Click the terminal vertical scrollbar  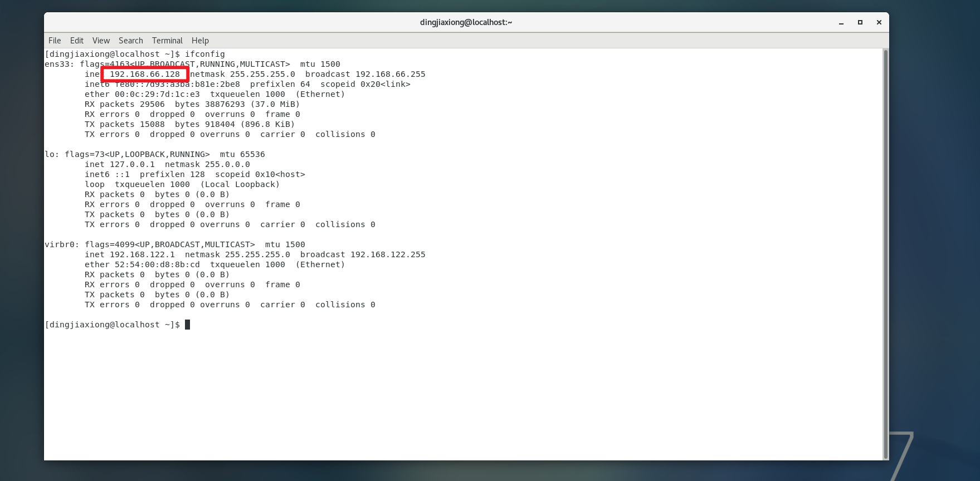point(885,253)
